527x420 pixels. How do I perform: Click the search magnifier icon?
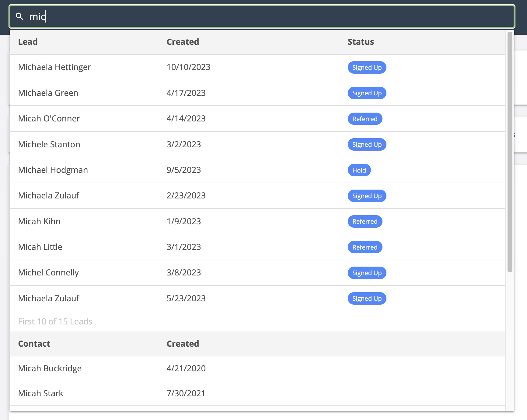20,16
